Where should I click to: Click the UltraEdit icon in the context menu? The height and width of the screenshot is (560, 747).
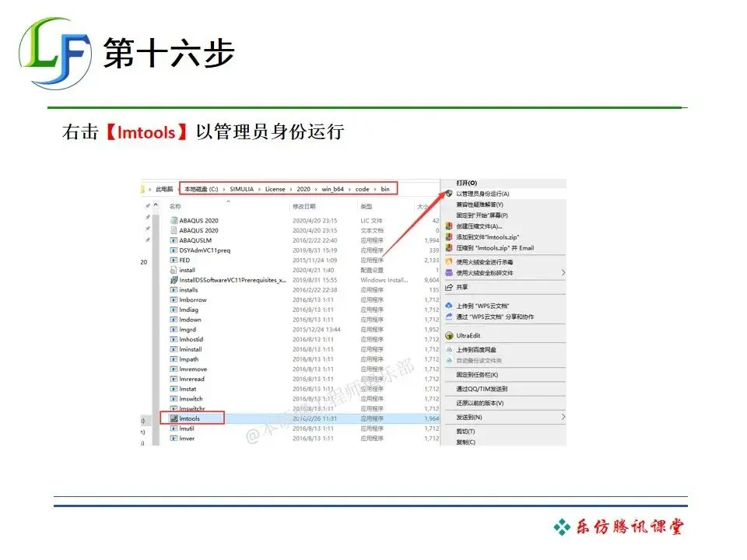pyautogui.click(x=449, y=336)
